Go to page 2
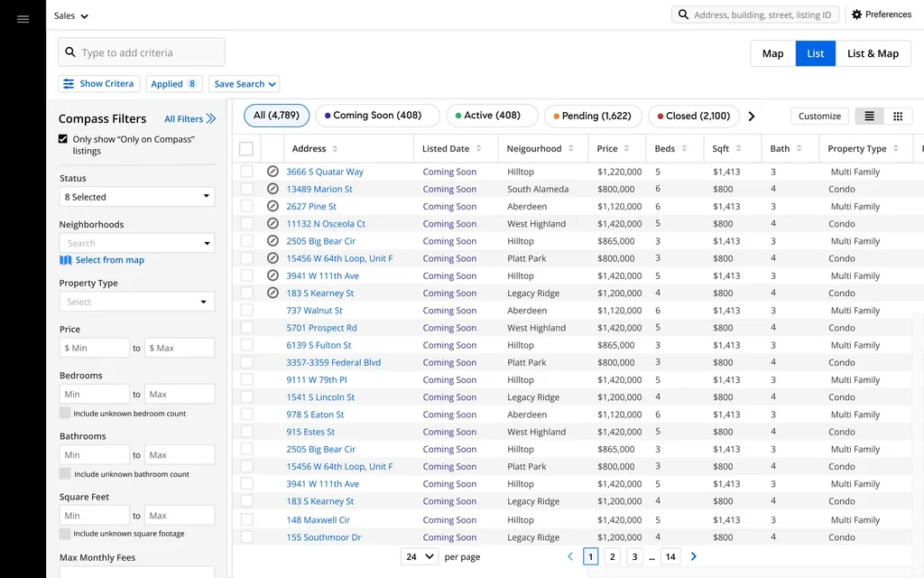This screenshot has width=924, height=578. pos(613,556)
